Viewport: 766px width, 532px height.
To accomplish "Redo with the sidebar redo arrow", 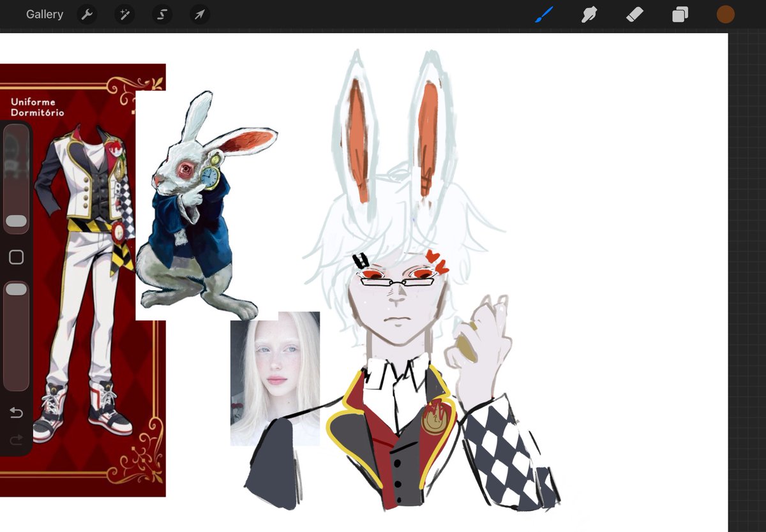I will click(x=16, y=440).
